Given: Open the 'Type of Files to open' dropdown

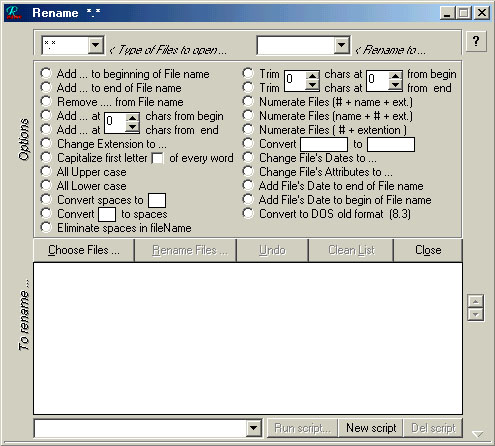Looking at the screenshot, I should click(x=95, y=45).
